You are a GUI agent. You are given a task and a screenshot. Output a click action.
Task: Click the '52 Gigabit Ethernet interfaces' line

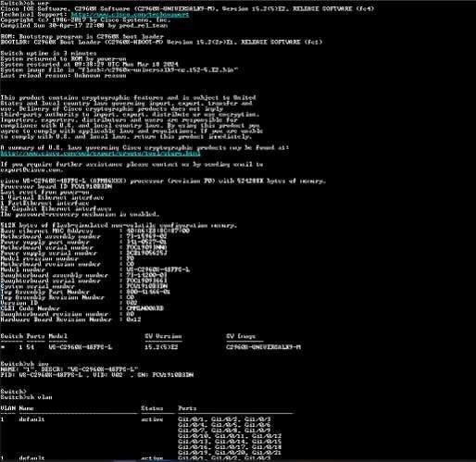point(56,208)
